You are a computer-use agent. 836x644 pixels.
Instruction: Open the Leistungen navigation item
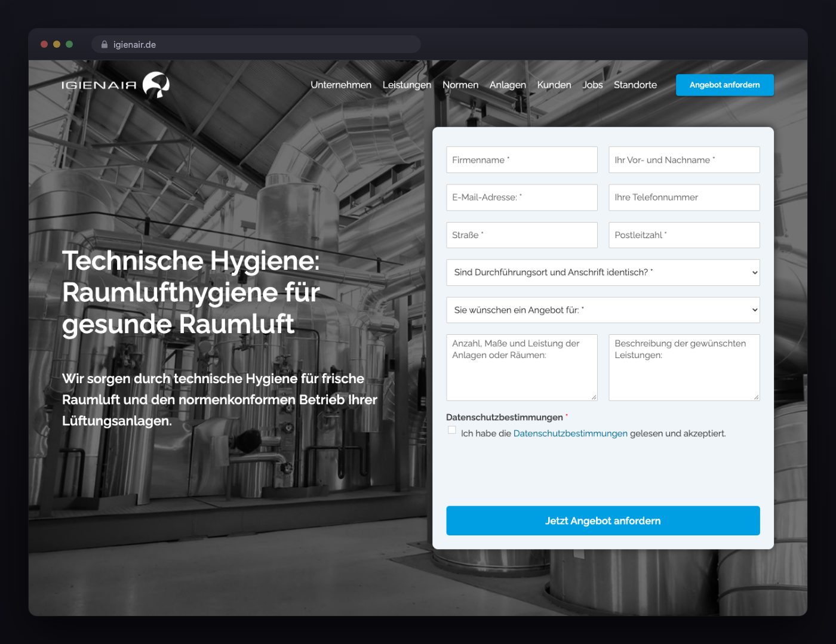[407, 85]
